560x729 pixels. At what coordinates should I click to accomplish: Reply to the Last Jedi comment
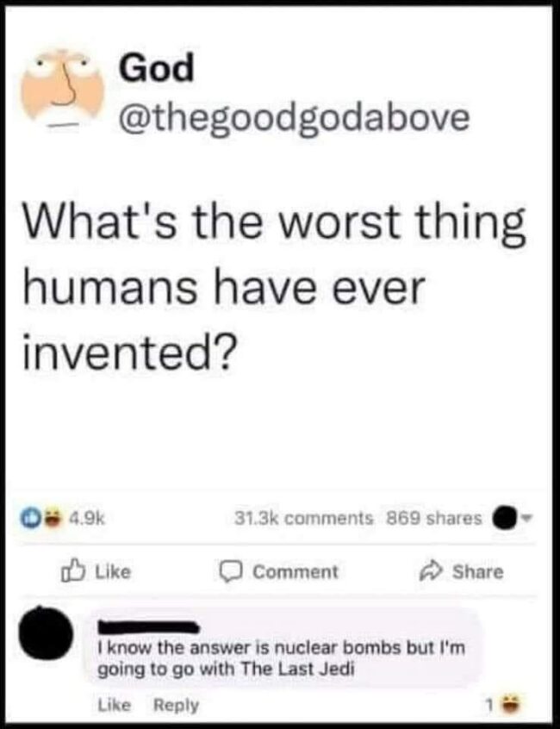(x=176, y=705)
